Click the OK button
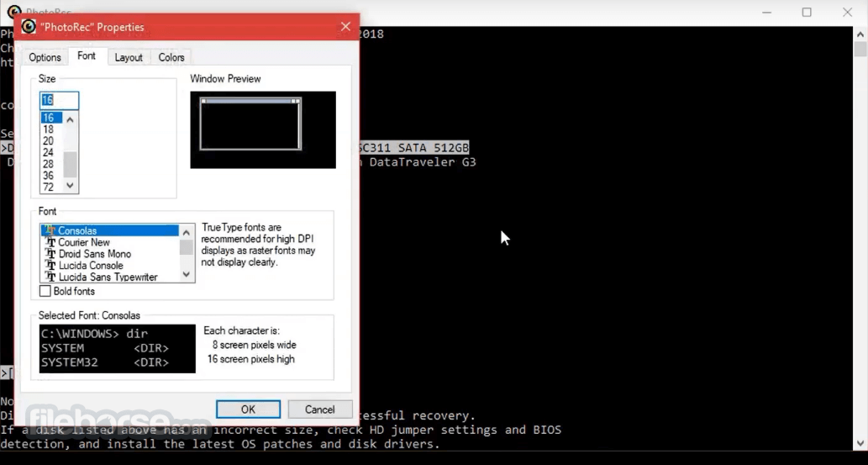 pyautogui.click(x=248, y=410)
